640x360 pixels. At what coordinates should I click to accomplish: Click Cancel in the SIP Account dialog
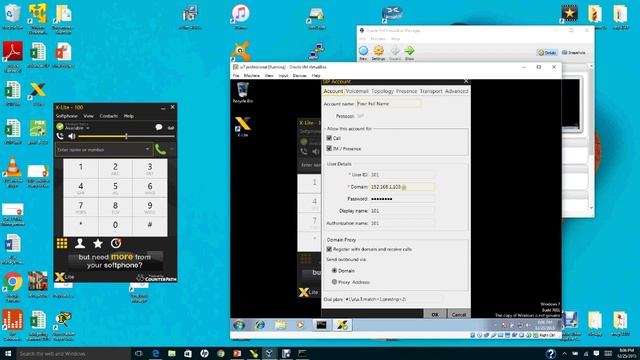(x=459, y=314)
